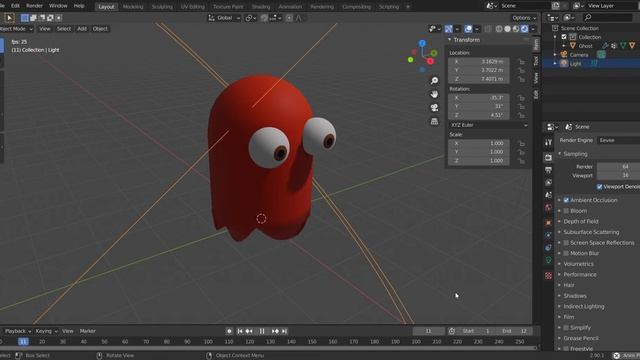The width and height of the screenshot is (640, 360).
Task: Enable the Simplify checkbox
Action: (x=566, y=327)
